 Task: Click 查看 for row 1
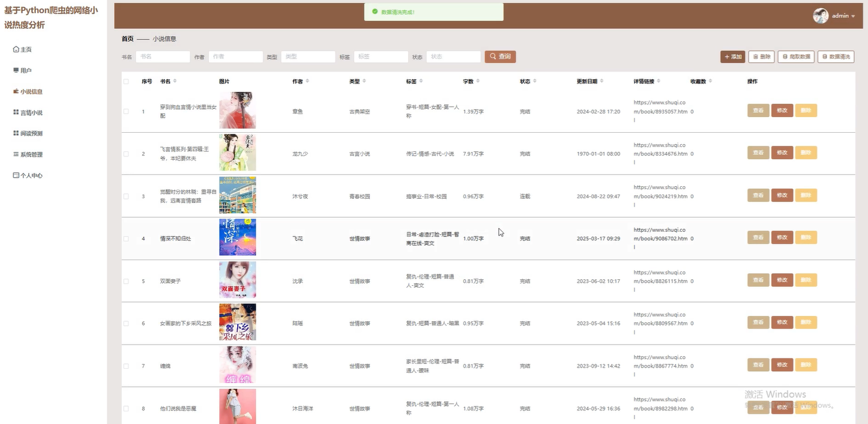(758, 111)
